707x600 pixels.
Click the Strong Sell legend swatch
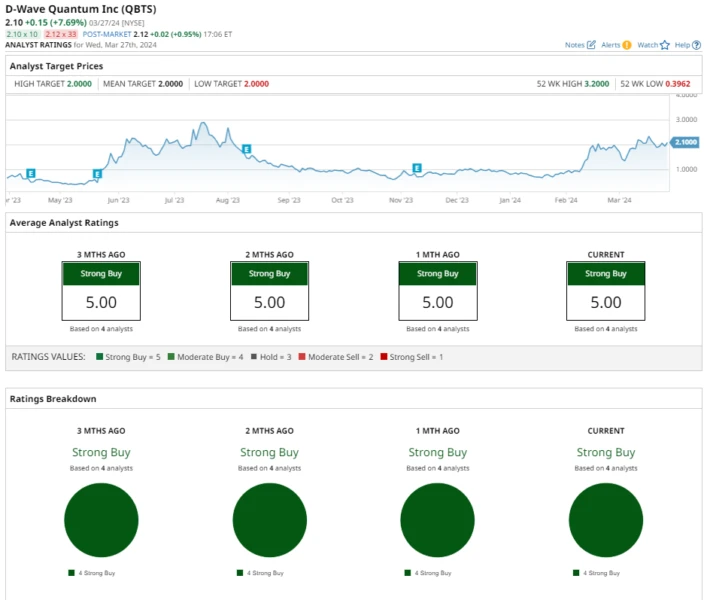[384, 357]
